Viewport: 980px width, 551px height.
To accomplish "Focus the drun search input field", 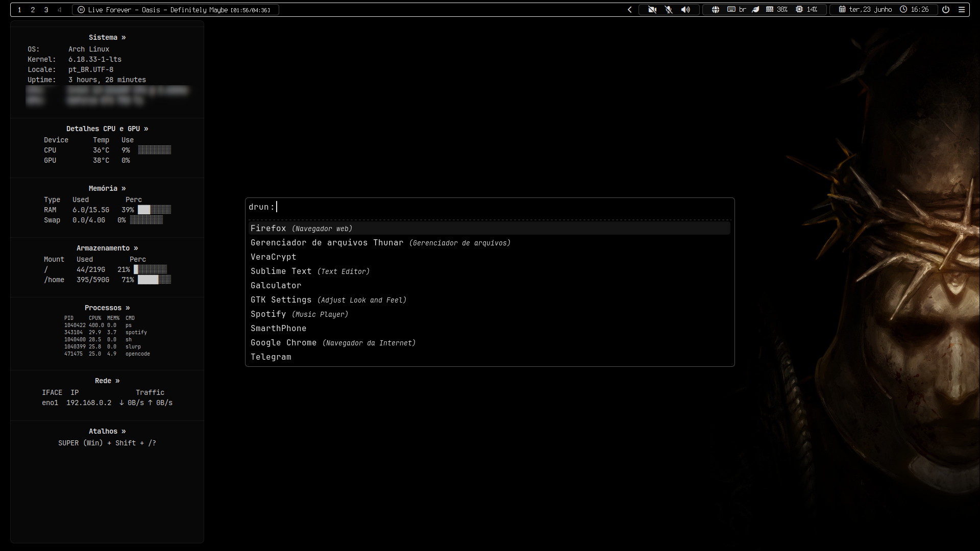I will coord(490,207).
